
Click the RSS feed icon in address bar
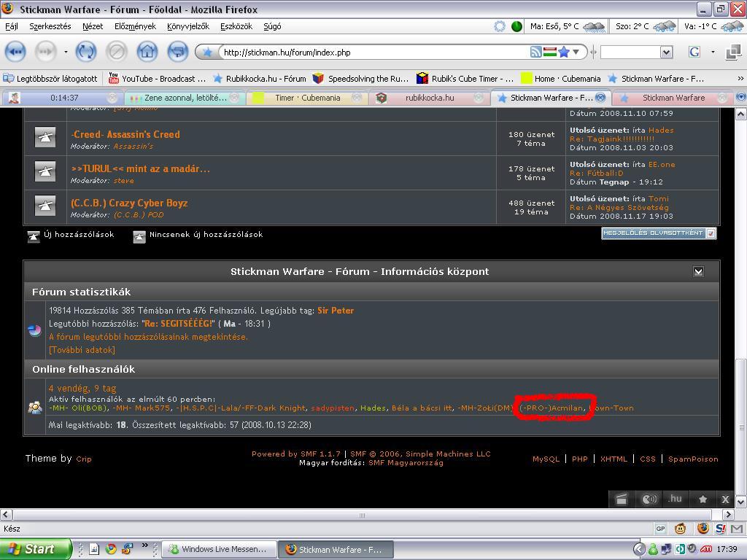click(536, 52)
